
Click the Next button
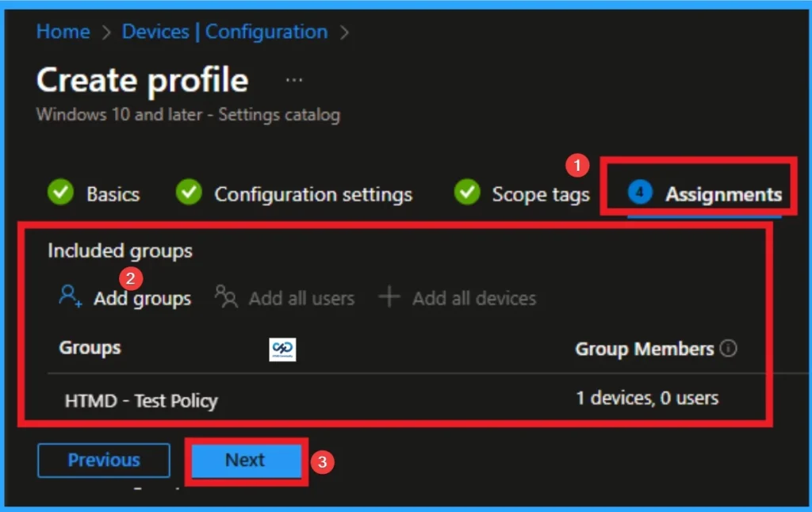point(245,460)
